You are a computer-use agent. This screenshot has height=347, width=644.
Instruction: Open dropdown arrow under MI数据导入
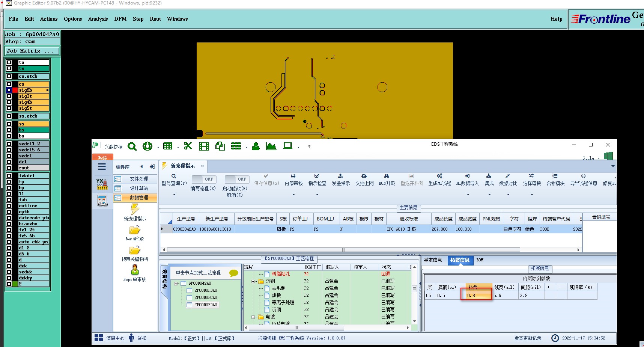click(468, 195)
